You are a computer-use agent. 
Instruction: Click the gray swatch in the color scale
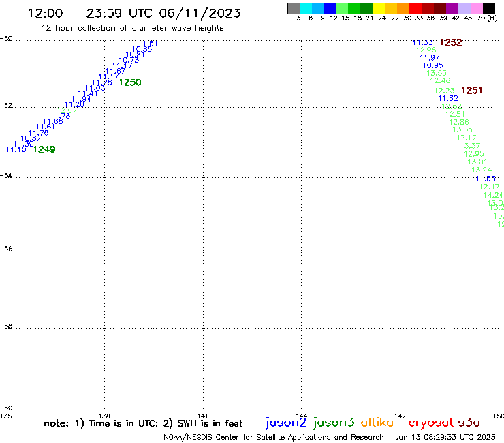pyautogui.click(x=294, y=8)
